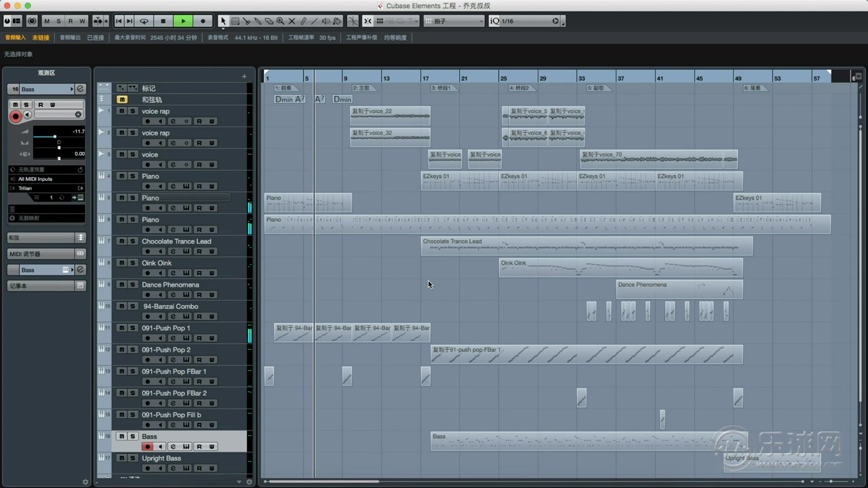Image resolution: width=868 pixels, height=488 pixels.
Task: Open the 1/16 quantize preset dropdown
Action: [530, 21]
